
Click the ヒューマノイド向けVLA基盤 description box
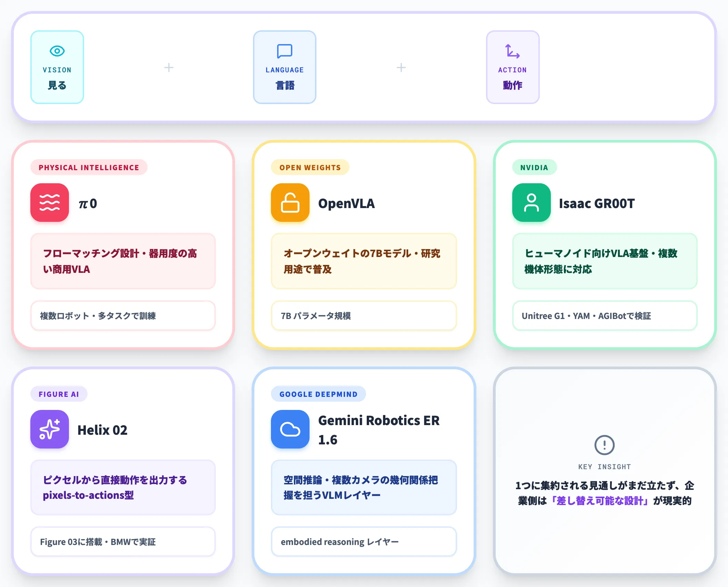(605, 261)
